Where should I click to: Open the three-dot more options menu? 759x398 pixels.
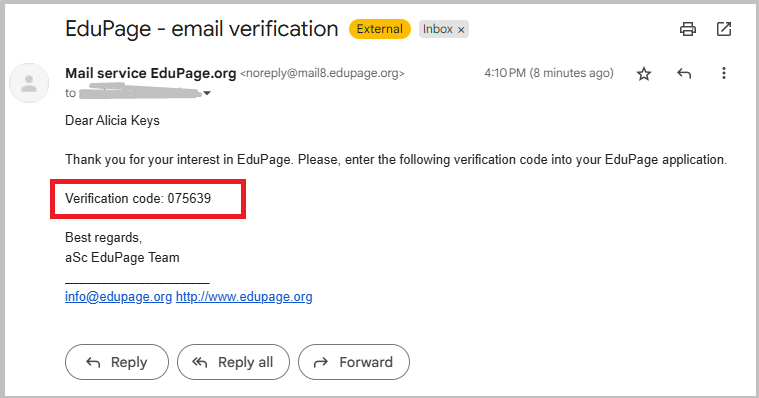pos(724,73)
